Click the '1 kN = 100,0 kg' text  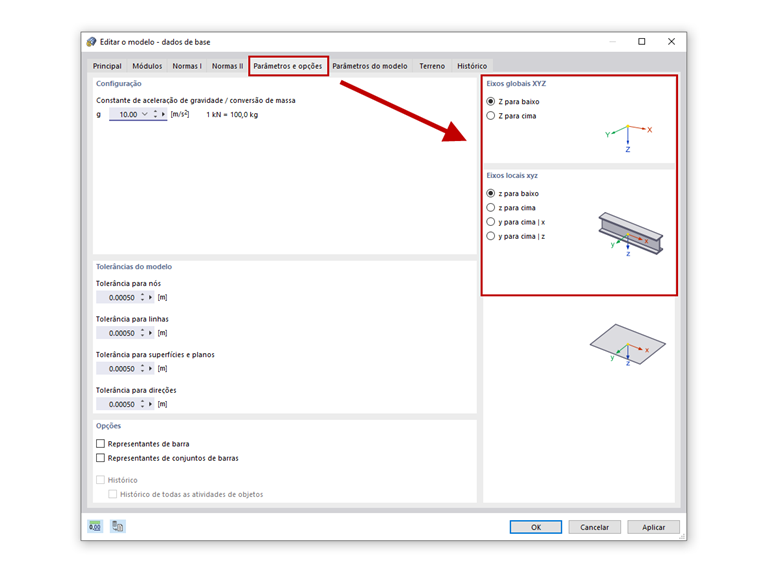point(232,114)
